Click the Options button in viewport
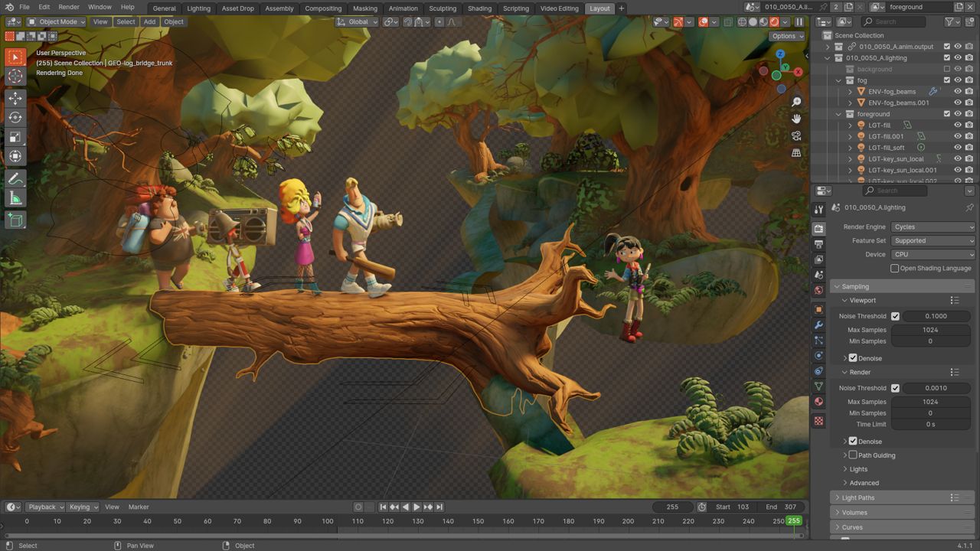Viewport: 980px width, 551px height. 786,36
